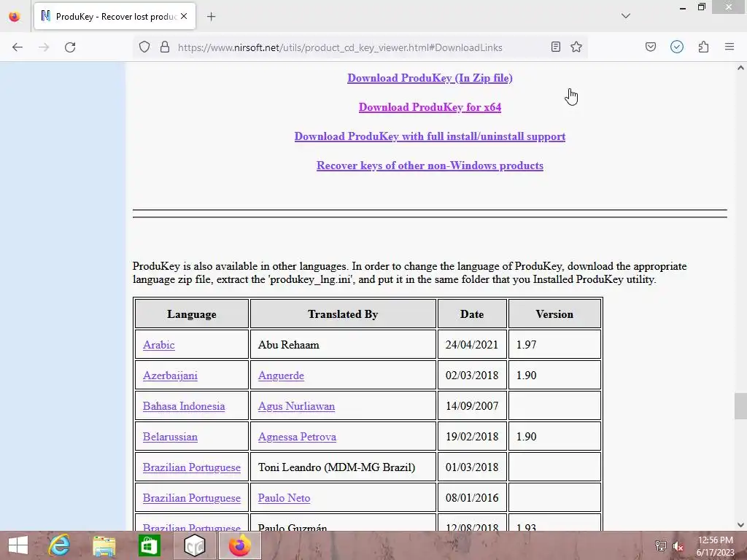Click Firefox taskbar icon

pyautogui.click(x=239, y=545)
